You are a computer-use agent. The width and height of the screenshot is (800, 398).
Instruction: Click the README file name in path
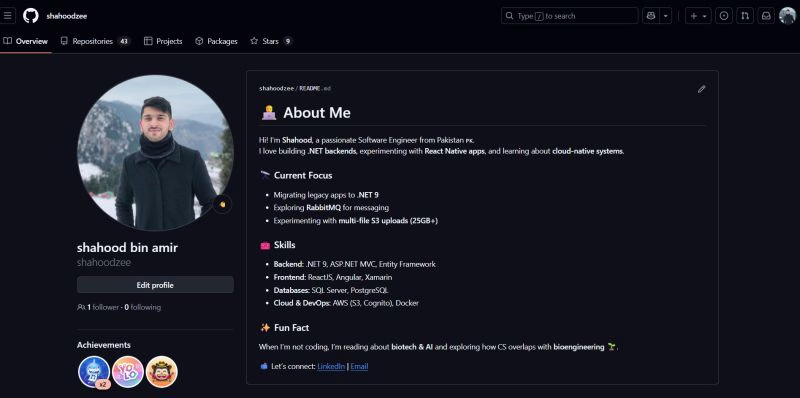click(x=315, y=88)
